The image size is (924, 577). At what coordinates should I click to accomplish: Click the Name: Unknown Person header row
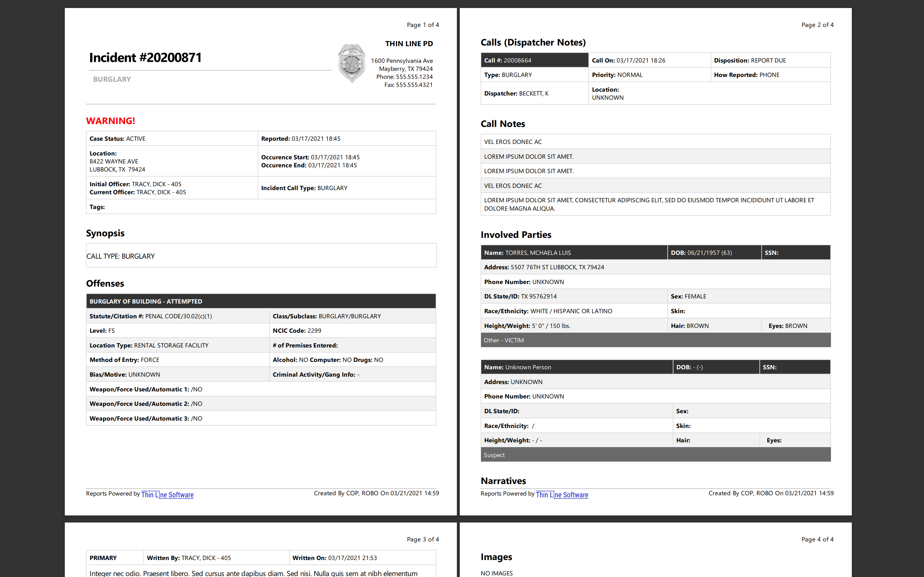point(576,367)
